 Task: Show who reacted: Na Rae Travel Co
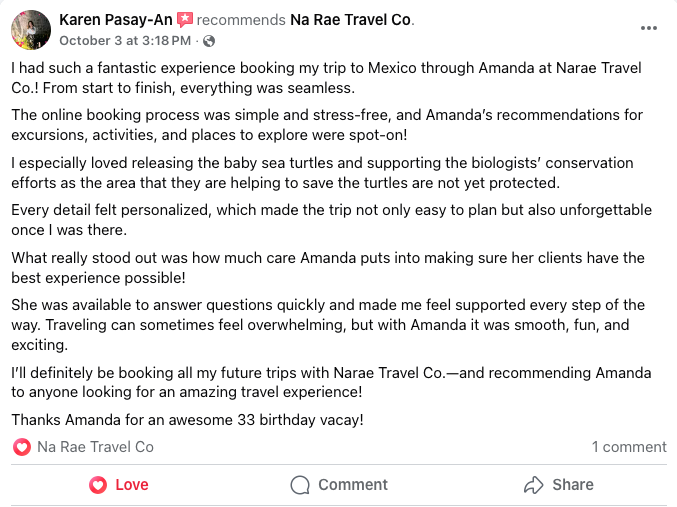click(95, 447)
